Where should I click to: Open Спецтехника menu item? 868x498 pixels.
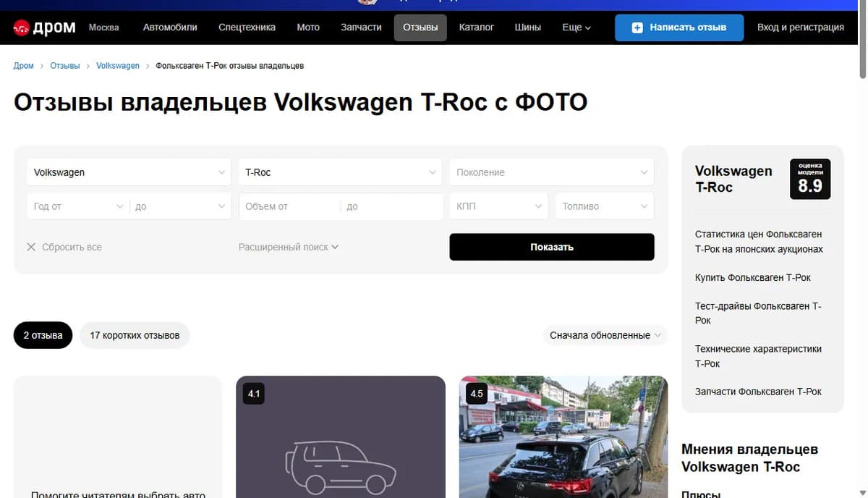247,28
